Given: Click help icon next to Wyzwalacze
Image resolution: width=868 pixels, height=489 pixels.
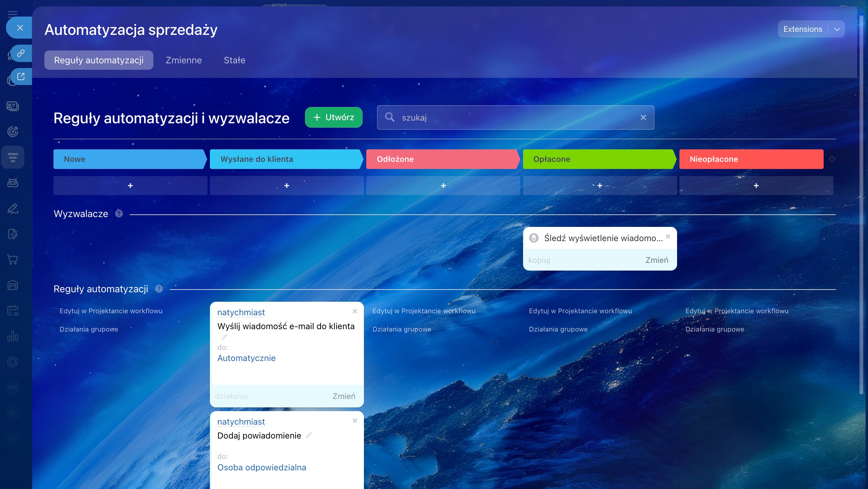Looking at the screenshot, I should (x=119, y=213).
